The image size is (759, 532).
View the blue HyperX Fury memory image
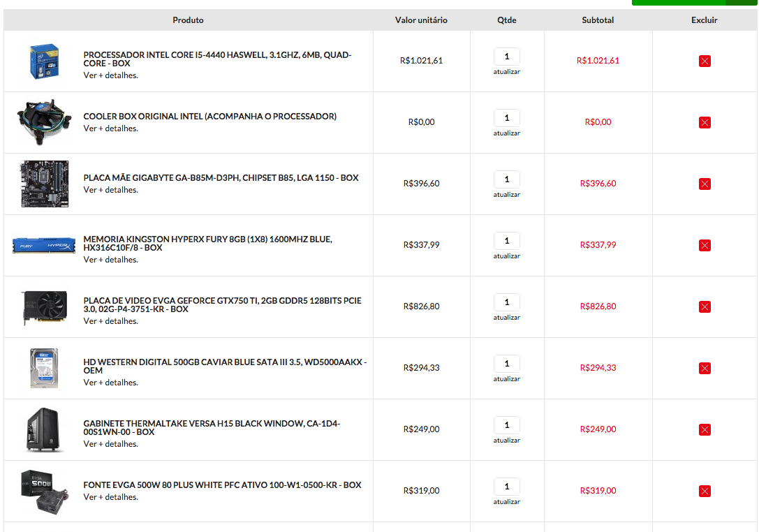(x=44, y=246)
